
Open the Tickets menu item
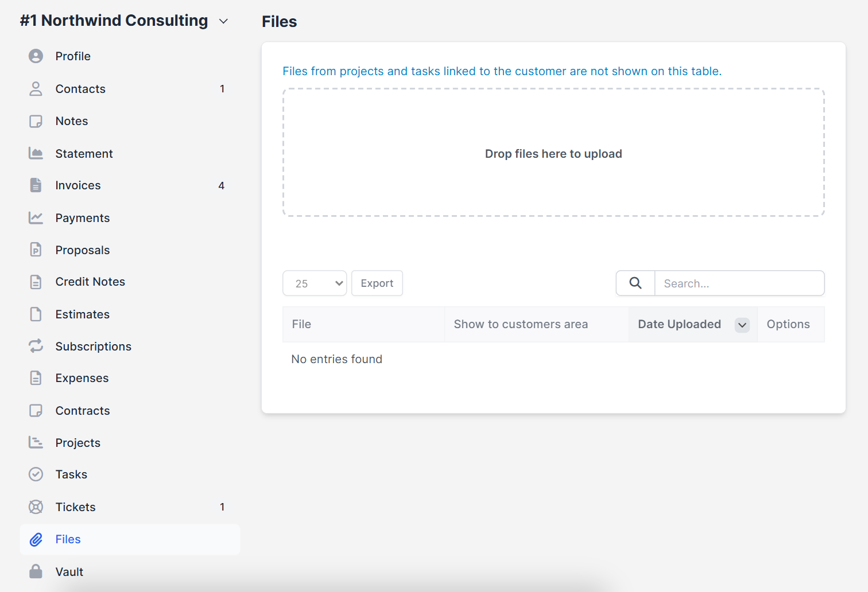[x=130, y=507]
